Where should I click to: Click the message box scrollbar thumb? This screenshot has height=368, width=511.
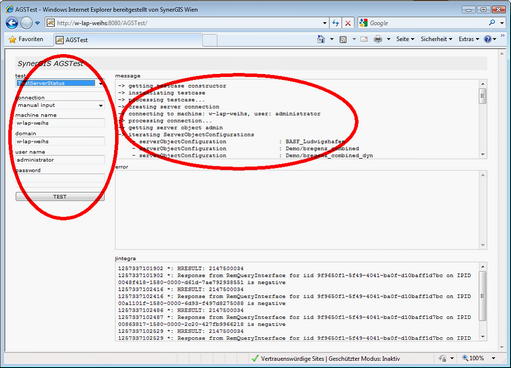[482, 96]
